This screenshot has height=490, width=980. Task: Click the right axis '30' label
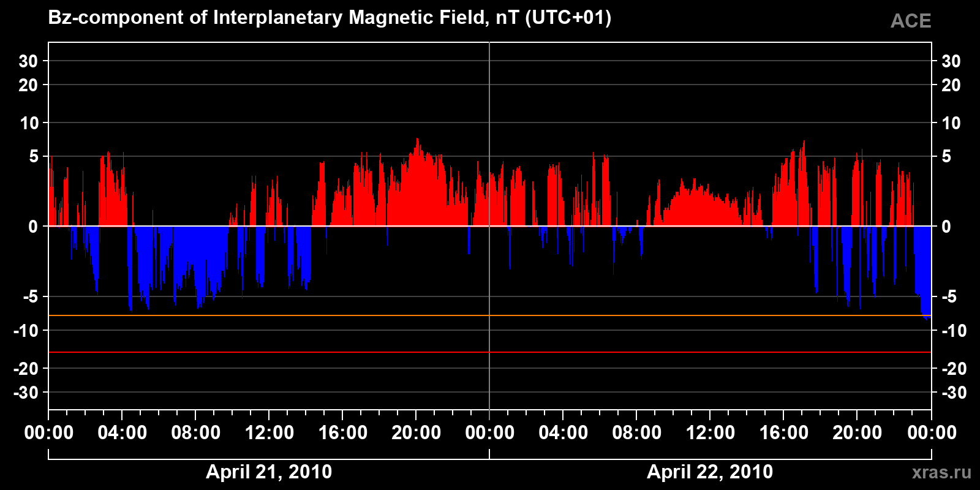[951, 61]
